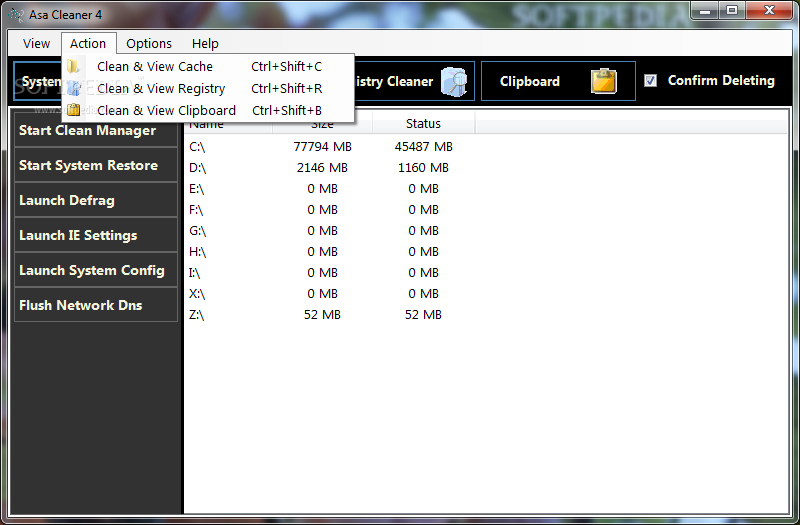Close the Asa Cleaner window

[x=769, y=10]
